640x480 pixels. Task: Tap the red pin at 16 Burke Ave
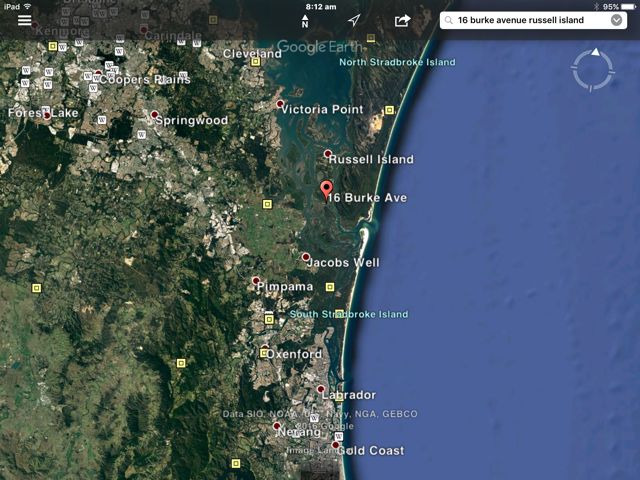[x=326, y=190]
